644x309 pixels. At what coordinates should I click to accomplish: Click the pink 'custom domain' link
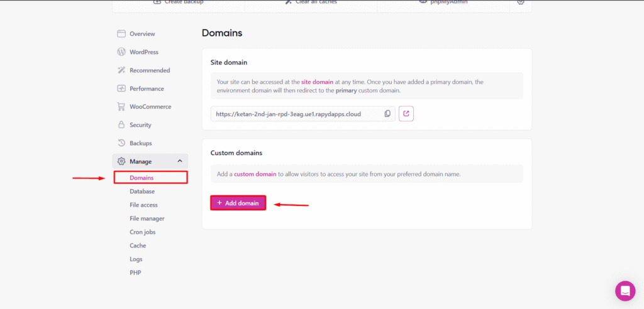point(255,174)
